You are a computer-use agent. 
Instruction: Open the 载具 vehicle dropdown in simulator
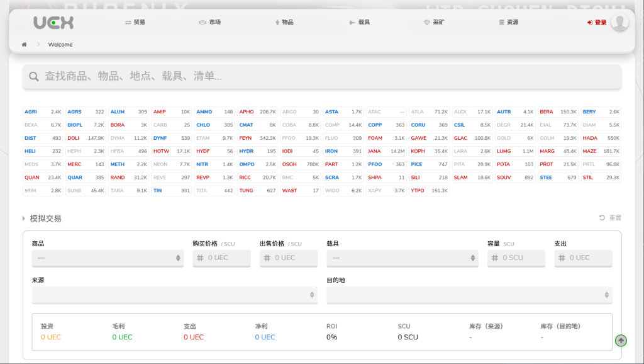click(402, 258)
